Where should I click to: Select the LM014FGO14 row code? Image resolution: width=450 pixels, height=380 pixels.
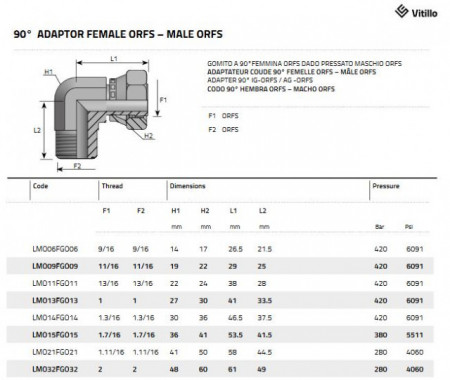coord(55,318)
